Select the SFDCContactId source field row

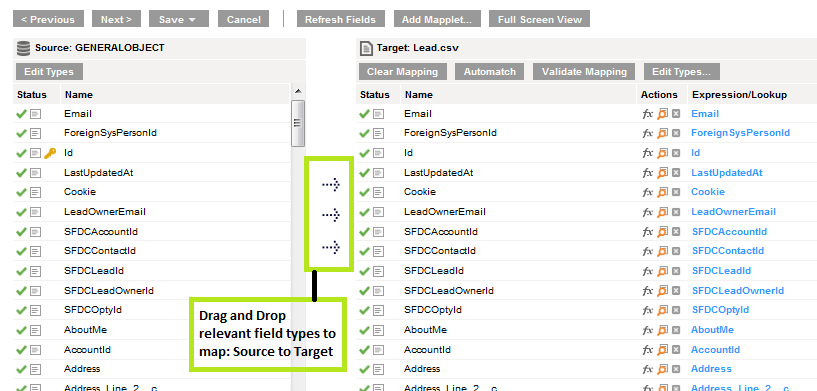(x=152, y=251)
